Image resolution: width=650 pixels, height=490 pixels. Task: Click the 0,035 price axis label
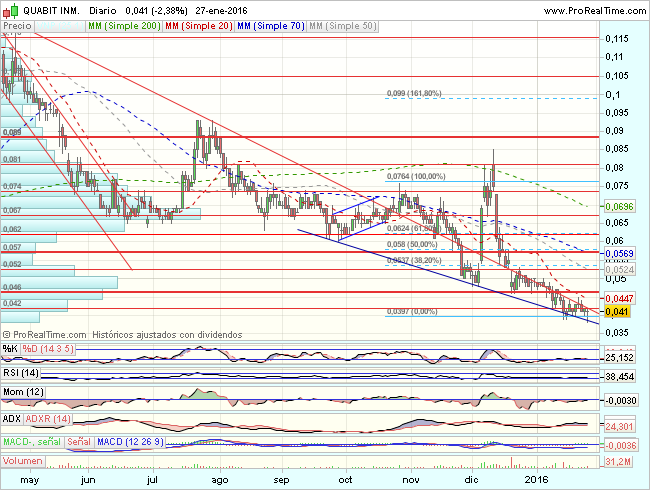point(617,333)
